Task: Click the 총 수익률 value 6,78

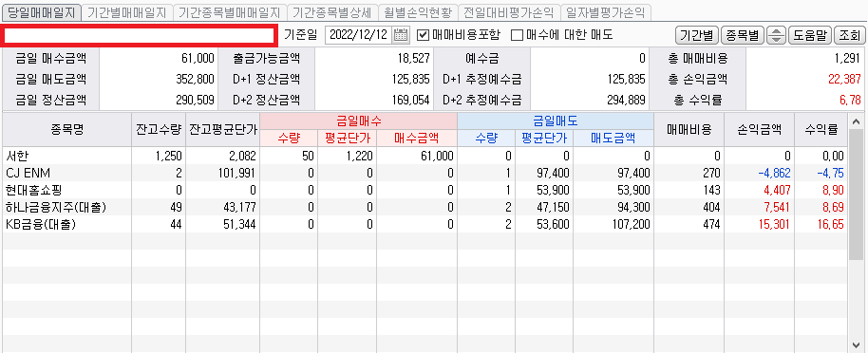Action: coord(850,101)
